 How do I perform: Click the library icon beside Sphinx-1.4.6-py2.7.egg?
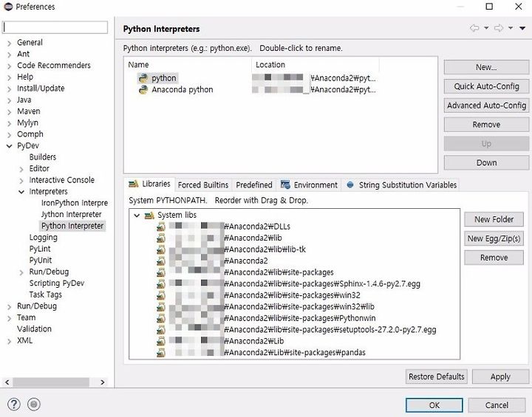[x=161, y=284]
